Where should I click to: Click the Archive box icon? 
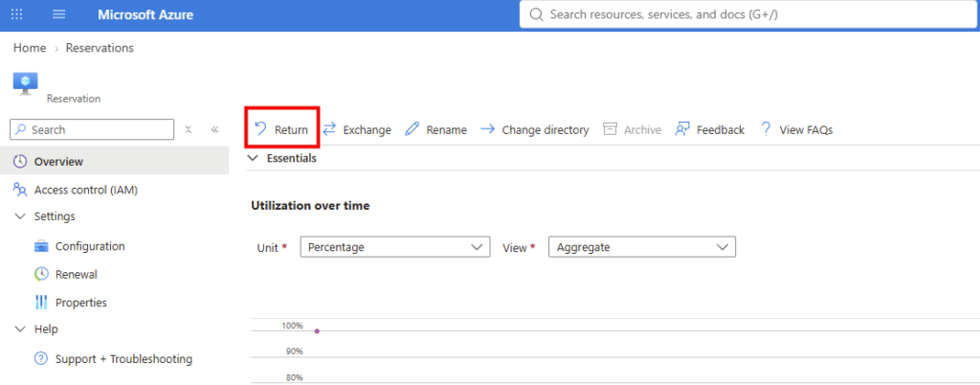[610, 128]
